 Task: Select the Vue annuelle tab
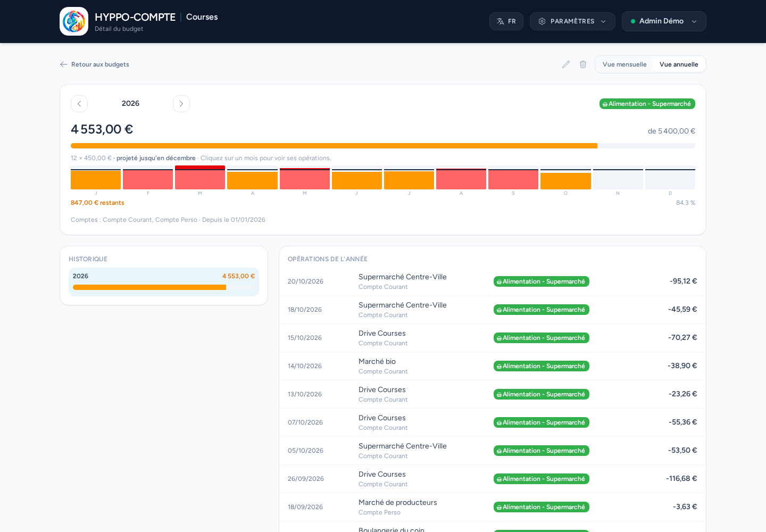point(679,64)
